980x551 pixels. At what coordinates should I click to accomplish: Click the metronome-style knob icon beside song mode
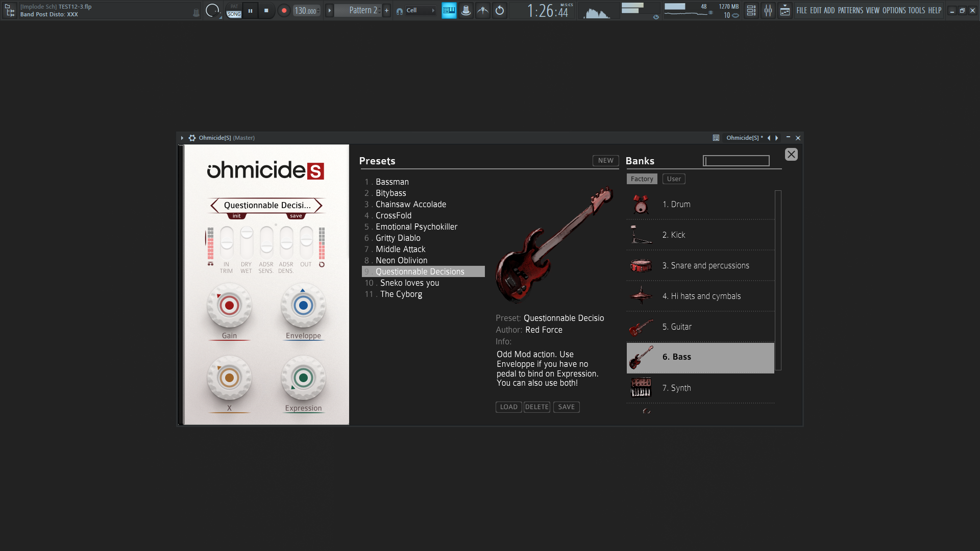pos(212,10)
